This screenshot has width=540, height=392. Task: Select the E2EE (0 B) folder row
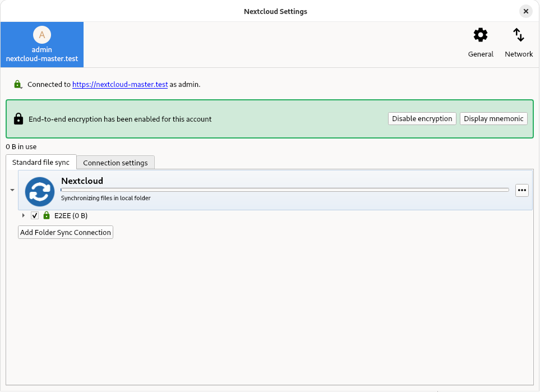[x=71, y=216]
